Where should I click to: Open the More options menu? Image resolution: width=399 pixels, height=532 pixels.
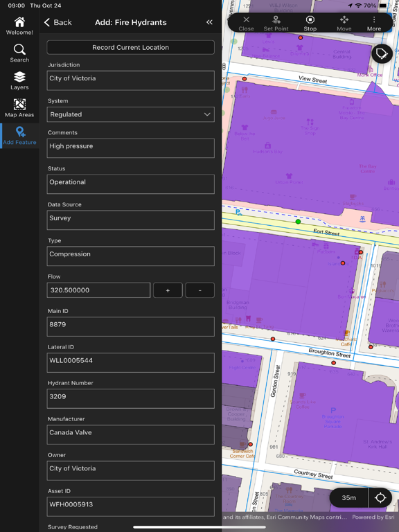tap(374, 24)
